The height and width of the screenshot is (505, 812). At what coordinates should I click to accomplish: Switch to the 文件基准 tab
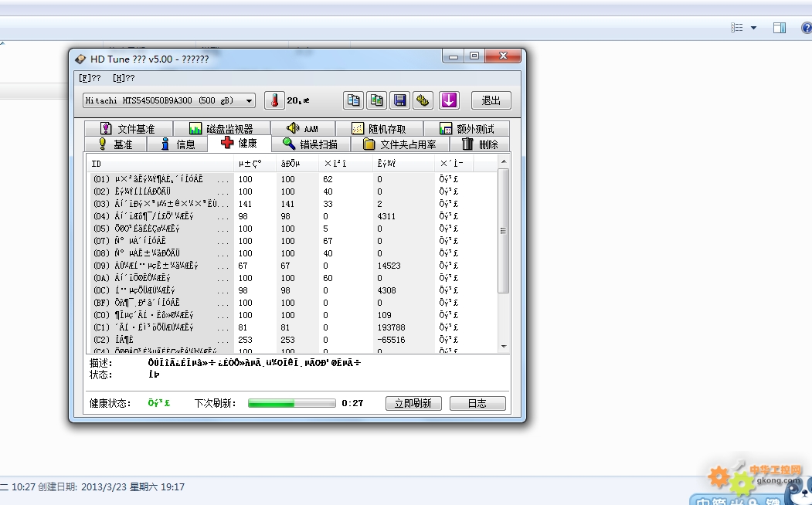(x=129, y=128)
